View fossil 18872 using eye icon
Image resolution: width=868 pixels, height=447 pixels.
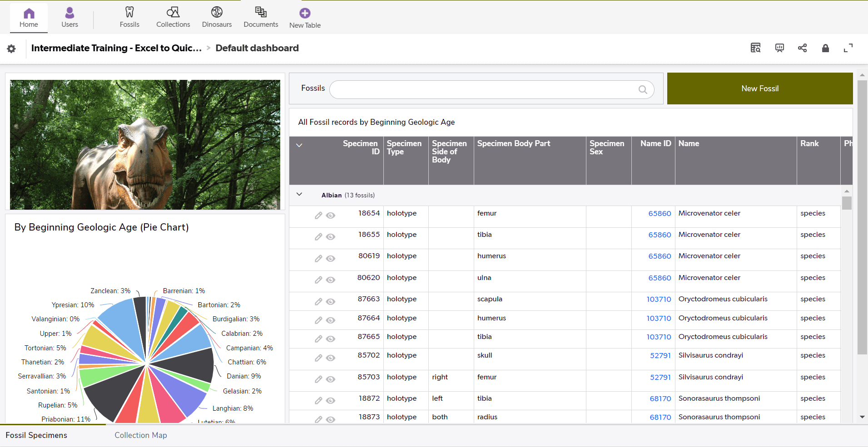(331, 401)
